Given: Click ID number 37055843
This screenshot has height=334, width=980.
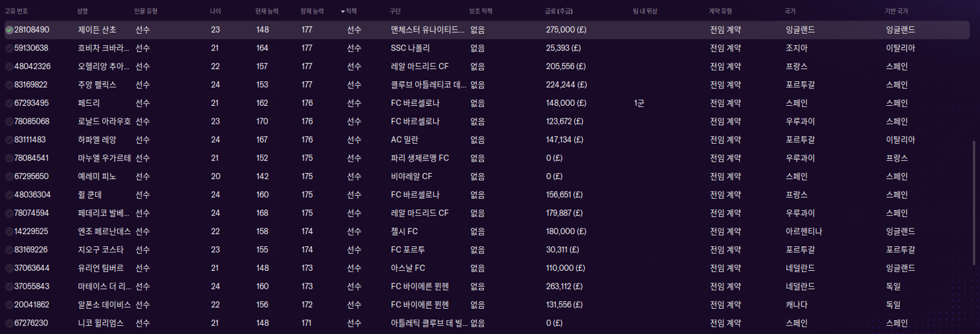Looking at the screenshot, I should pos(31,286).
